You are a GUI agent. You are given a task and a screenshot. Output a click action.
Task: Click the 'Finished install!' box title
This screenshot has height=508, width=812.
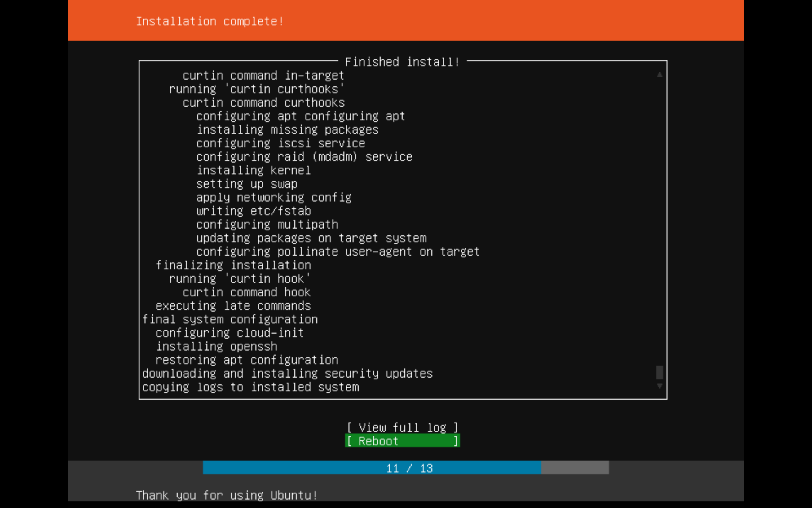[x=402, y=62]
